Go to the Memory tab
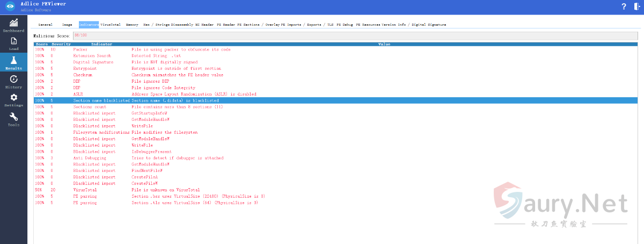 point(132,25)
